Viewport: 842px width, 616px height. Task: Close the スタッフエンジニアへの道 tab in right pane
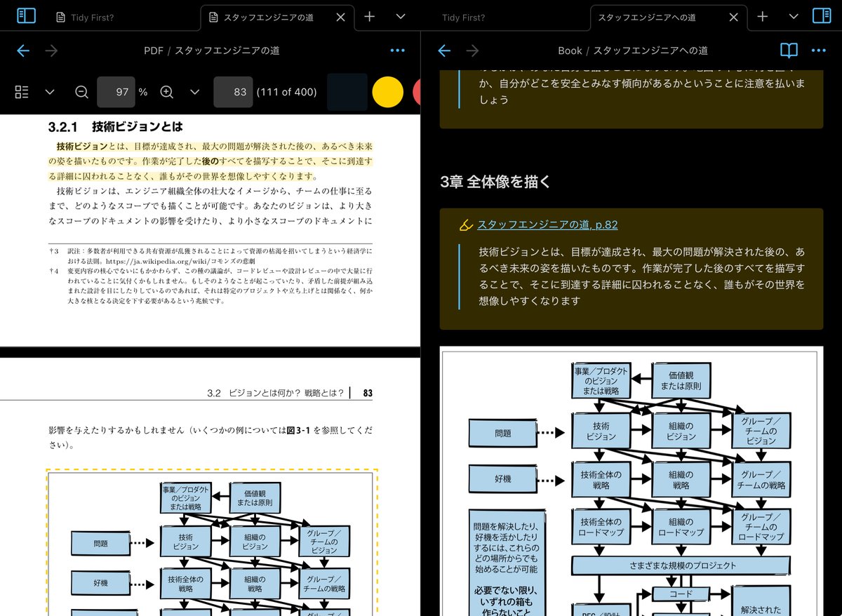(x=734, y=17)
